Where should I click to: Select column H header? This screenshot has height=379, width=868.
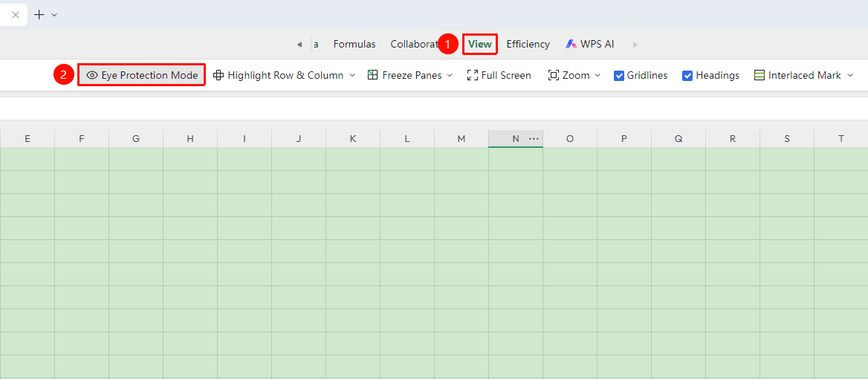190,139
